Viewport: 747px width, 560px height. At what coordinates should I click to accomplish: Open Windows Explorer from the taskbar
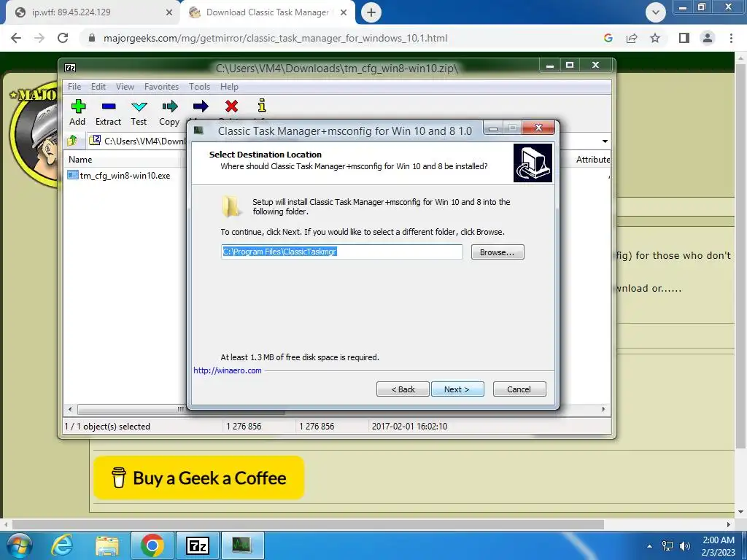point(107,545)
